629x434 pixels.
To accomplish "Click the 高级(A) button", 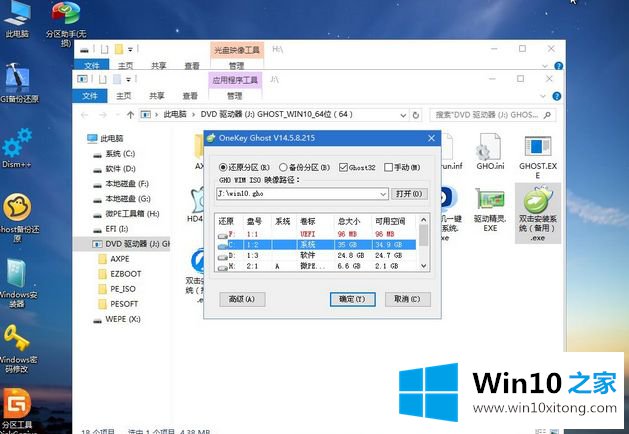I will [x=242, y=299].
